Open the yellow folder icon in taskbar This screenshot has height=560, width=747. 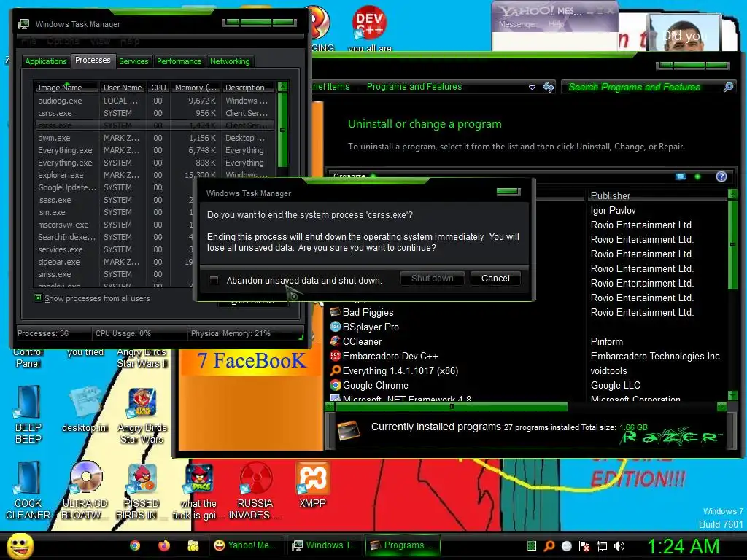coord(193,545)
